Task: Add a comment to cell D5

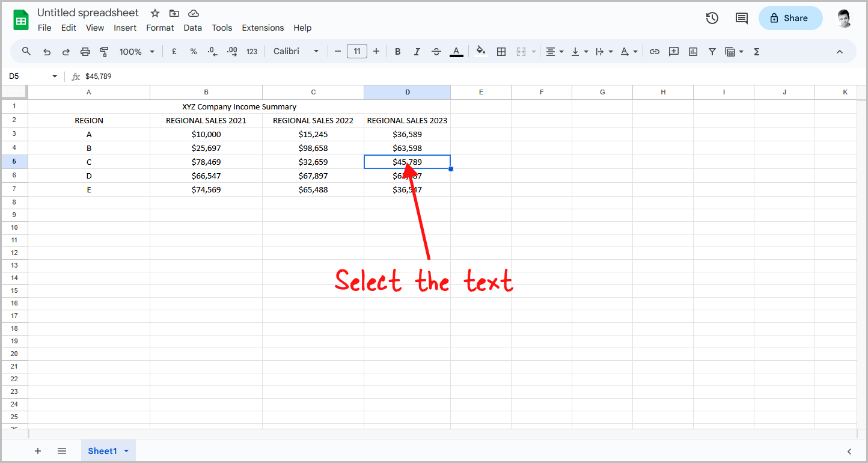Action: tap(674, 51)
